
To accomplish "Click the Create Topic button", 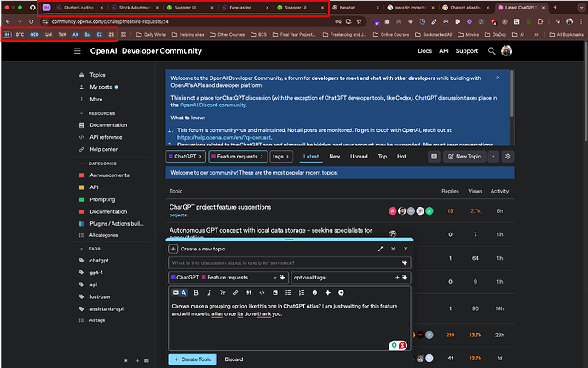I will click(x=193, y=359).
